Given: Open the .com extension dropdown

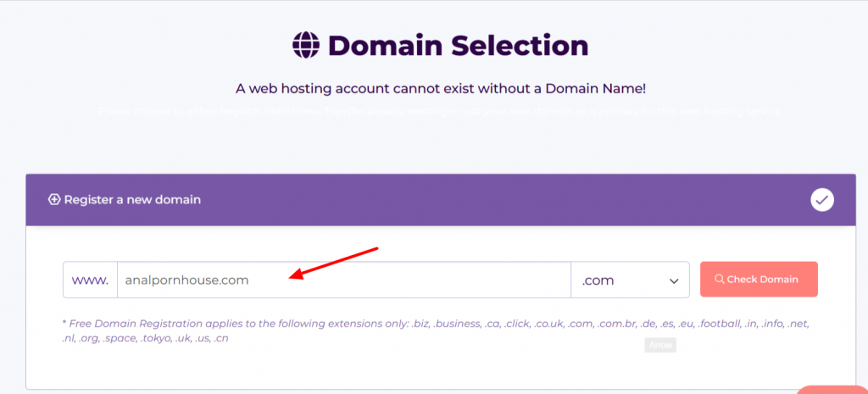Looking at the screenshot, I should point(630,280).
